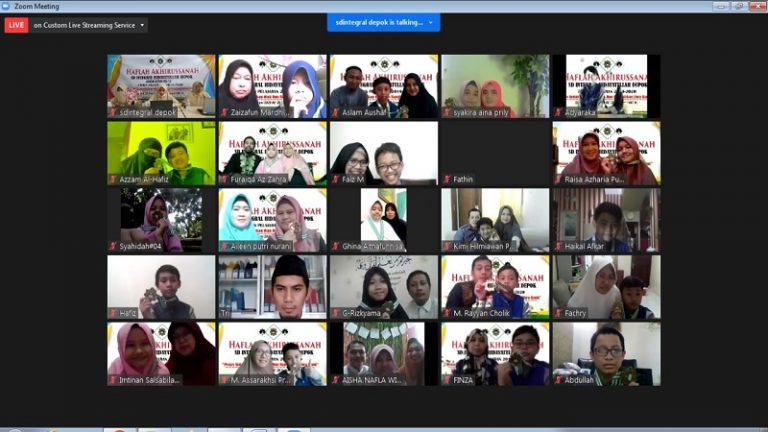Click the name label 'Furaiqa Az Zahra'
Screen dimensions: 768x432
[x=257, y=179]
